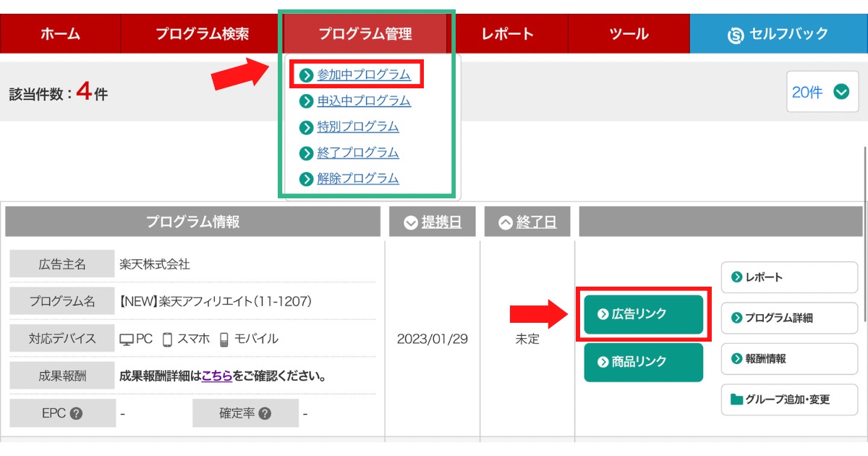The width and height of the screenshot is (868, 456).
Task: Click the help icon next to EPC
Action: click(76, 414)
